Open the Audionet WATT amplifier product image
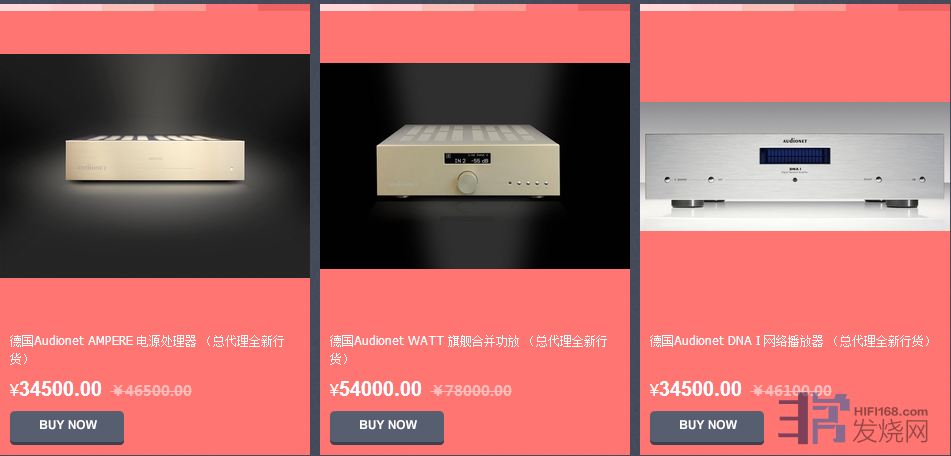 pyautogui.click(x=475, y=166)
